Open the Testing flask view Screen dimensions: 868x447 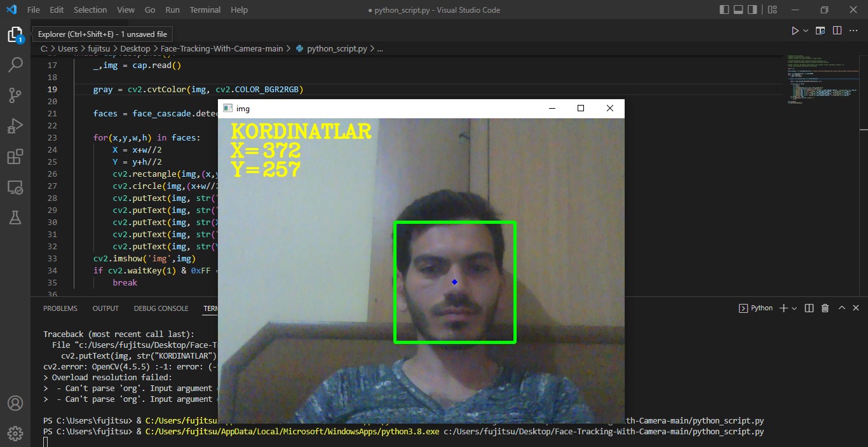point(15,217)
